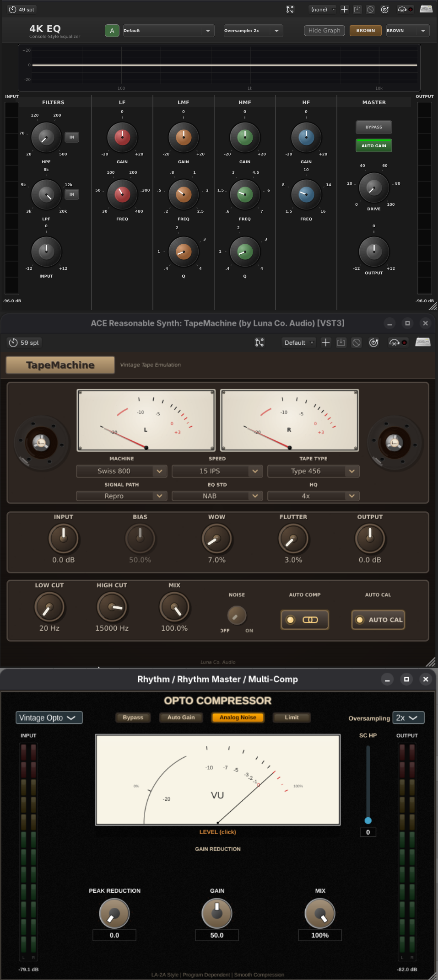The width and height of the screenshot is (438, 980).
Task: Open the Oversample: 2x dropdown
Action: (x=253, y=31)
